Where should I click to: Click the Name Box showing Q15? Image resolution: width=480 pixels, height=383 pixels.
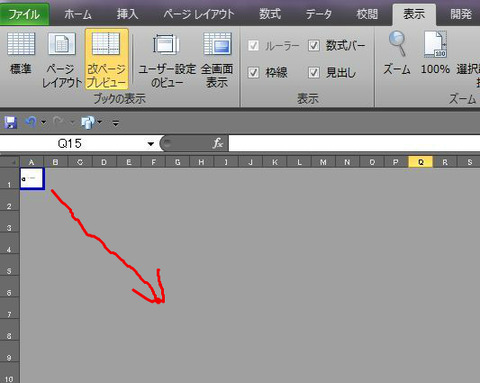pyautogui.click(x=70, y=144)
